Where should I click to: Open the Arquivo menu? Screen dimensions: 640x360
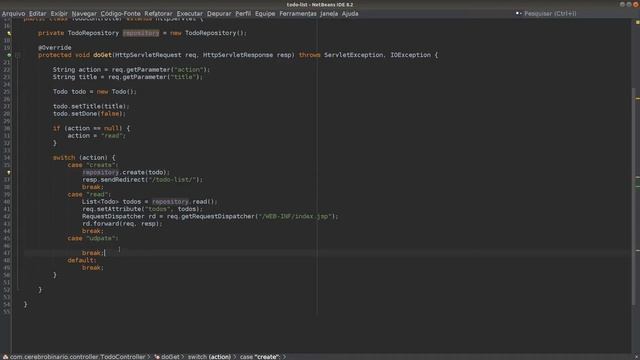[13, 13]
